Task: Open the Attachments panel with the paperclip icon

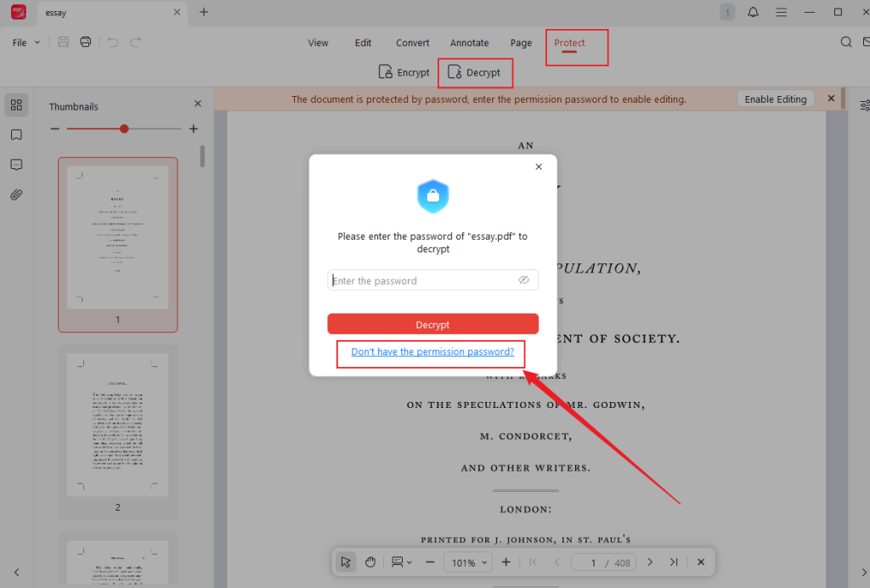Action: click(x=15, y=194)
